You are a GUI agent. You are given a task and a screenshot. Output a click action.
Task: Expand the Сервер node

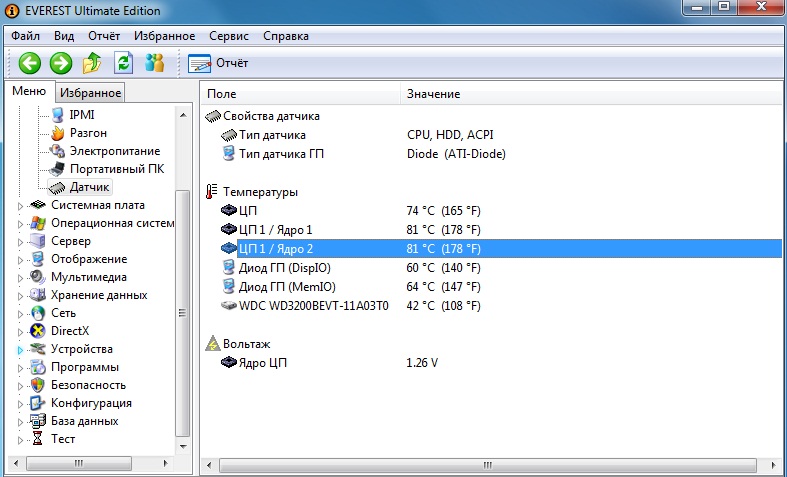click(20, 242)
